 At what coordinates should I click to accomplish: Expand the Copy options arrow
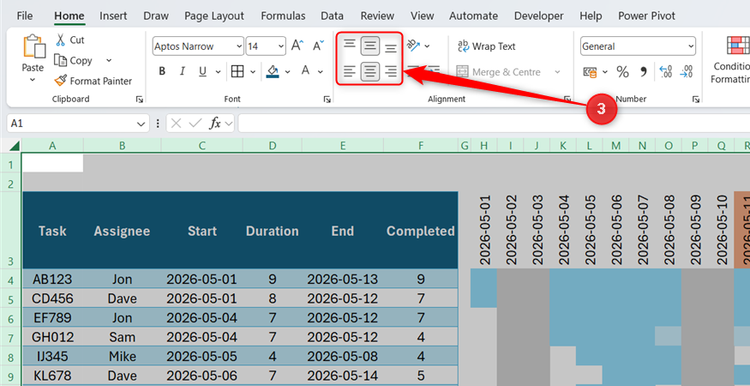click(x=109, y=61)
